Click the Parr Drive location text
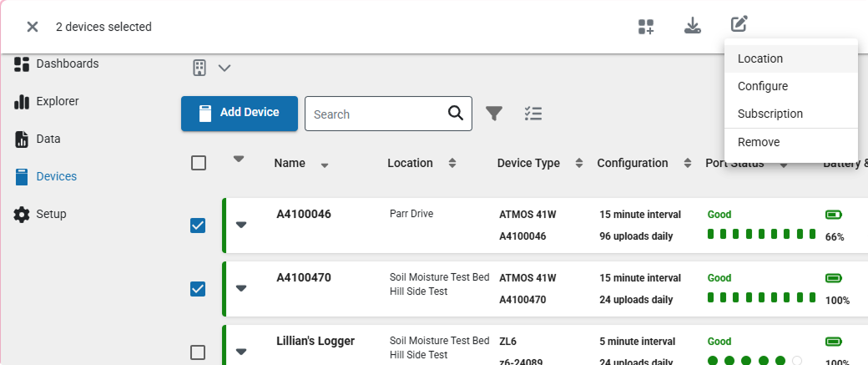 point(411,214)
